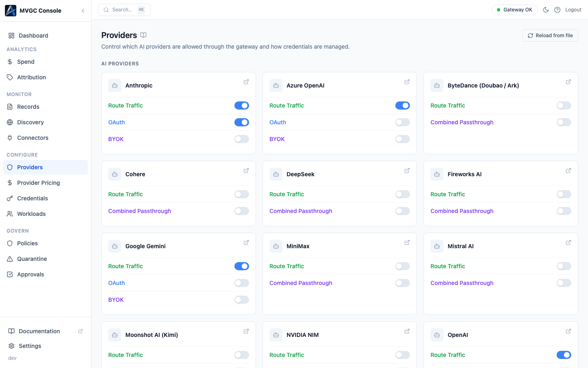Click the Logout link

[573, 10]
